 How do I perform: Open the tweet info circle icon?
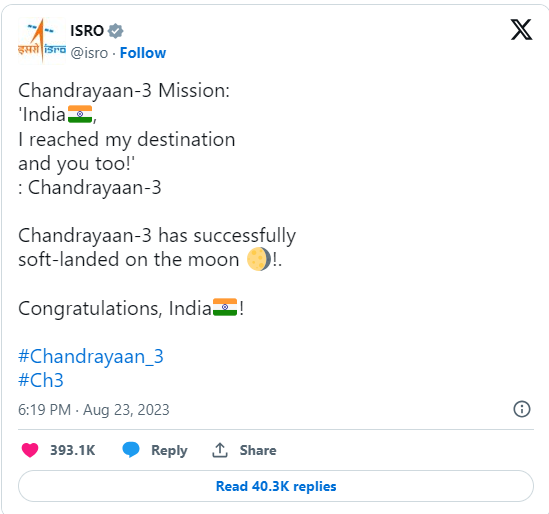pyautogui.click(x=522, y=409)
